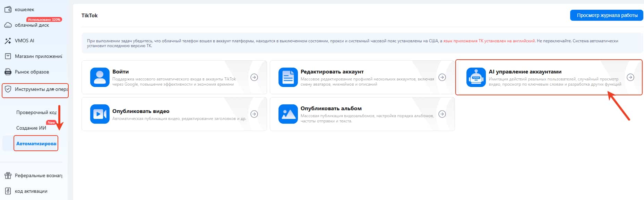Click the Рынок образов icon
The height and width of the screenshot is (200, 644).
click(8, 72)
